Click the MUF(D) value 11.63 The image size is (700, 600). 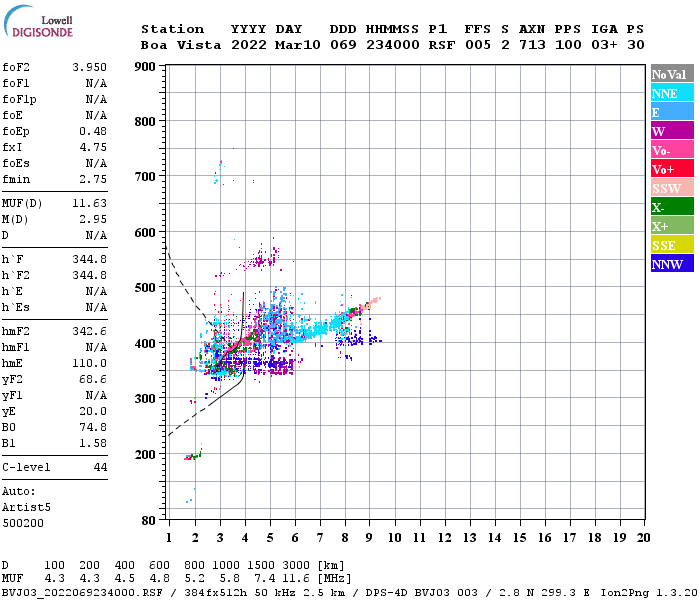click(x=89, y=203)
